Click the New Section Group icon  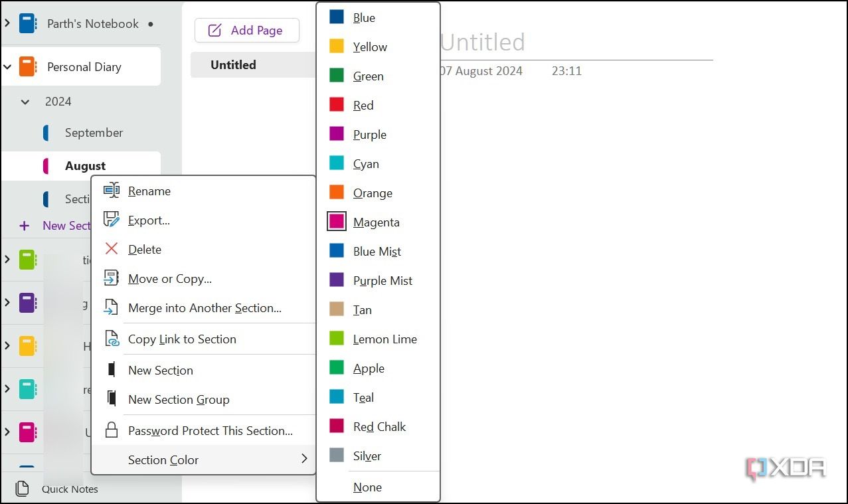click(x=112, y=399)
